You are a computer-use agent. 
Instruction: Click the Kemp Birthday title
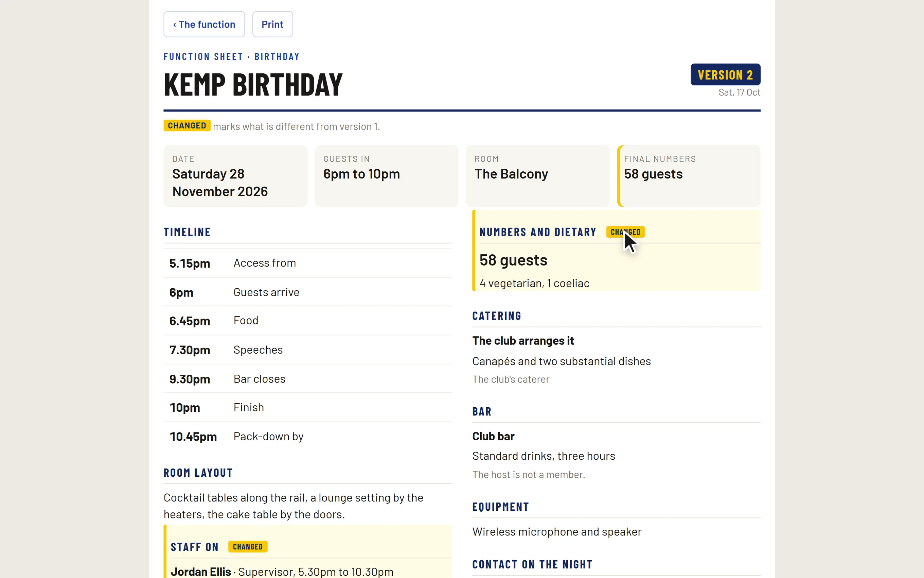pyautogui.click(x=253, y=84)
